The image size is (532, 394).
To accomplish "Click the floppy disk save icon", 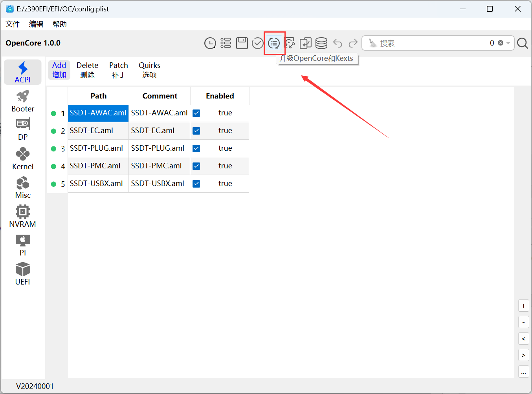I will coord(242,43).
